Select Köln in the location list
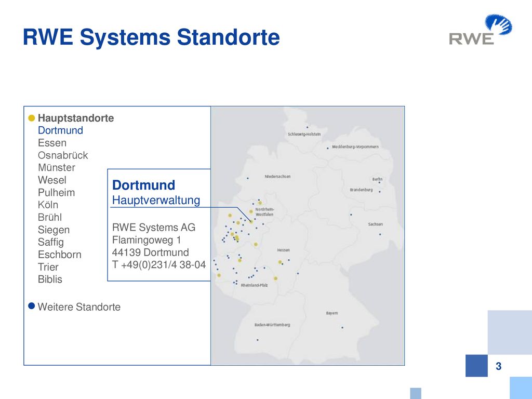Viewport: 532px width, 399px height. click(48, 205)
